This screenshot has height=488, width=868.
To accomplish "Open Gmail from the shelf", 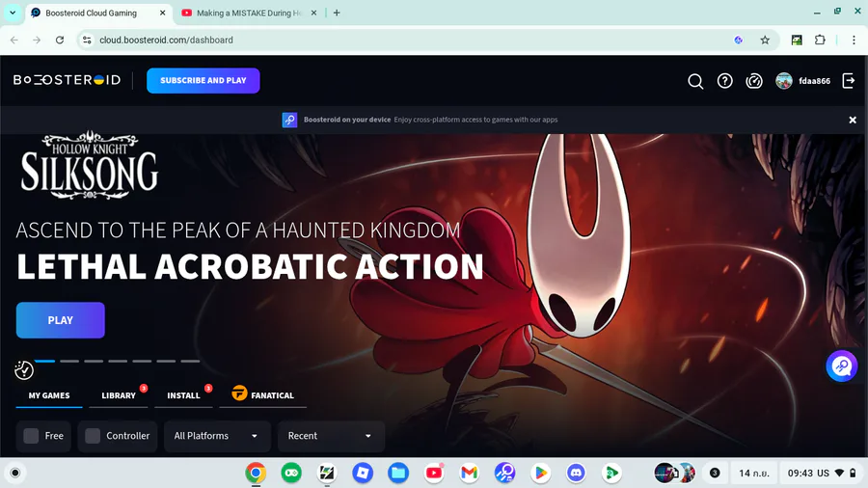I will (470, 474).
